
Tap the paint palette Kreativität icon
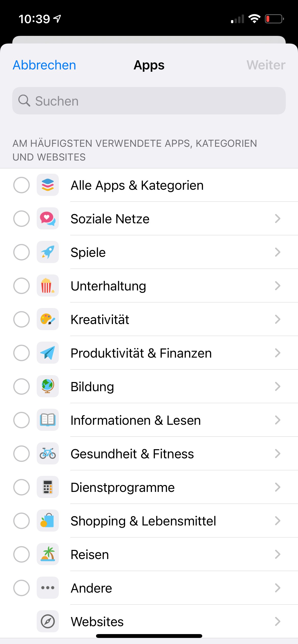48,319
